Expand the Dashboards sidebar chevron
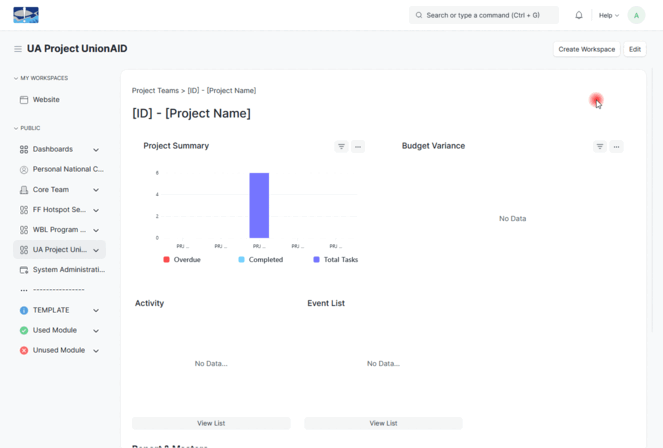This screenshot has height=448, width=663. [96, 150]
